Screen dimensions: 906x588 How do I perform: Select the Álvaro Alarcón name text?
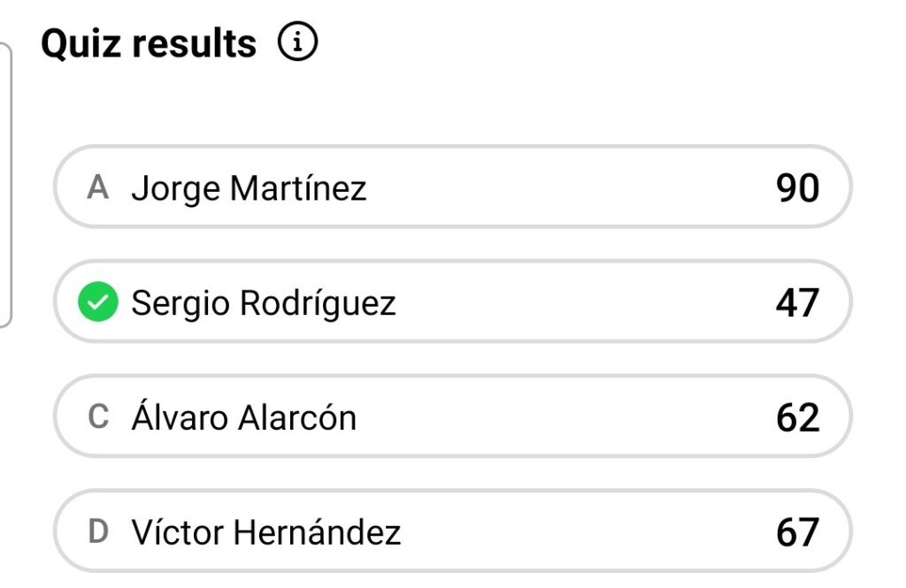[243, 417]
